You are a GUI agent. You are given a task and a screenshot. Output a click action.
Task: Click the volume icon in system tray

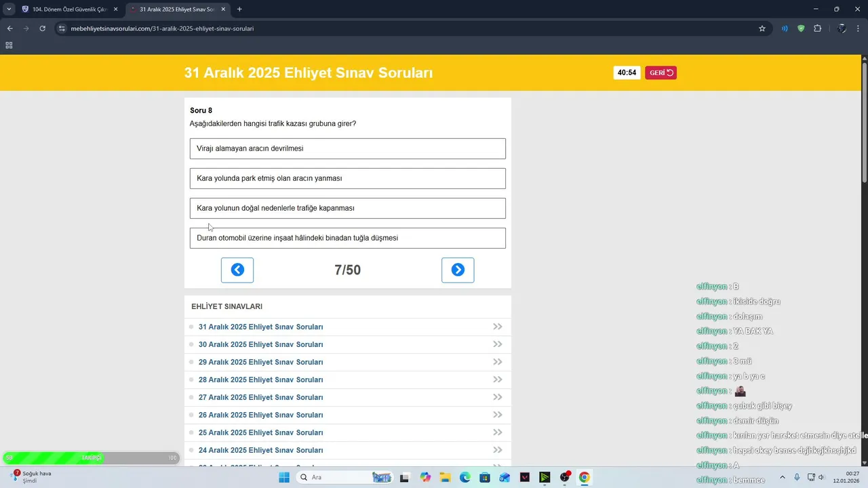tap(821, 477)
